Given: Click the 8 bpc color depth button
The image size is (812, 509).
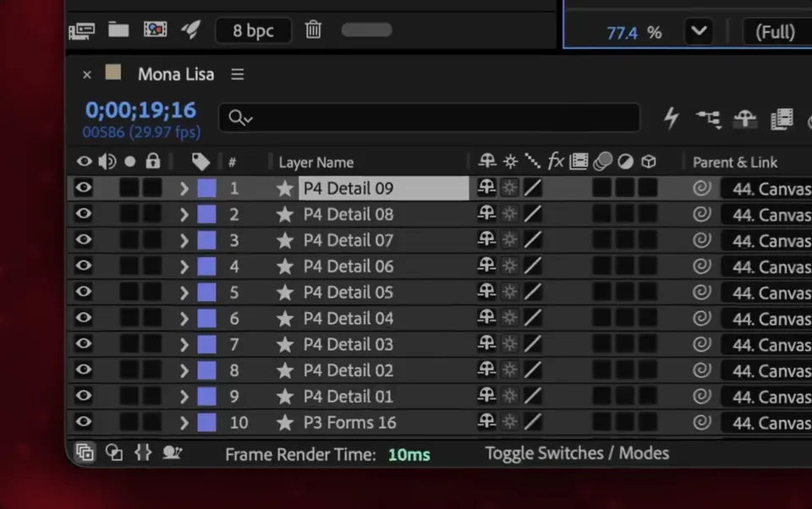Looking at the screenshot, I should [253, 30].
